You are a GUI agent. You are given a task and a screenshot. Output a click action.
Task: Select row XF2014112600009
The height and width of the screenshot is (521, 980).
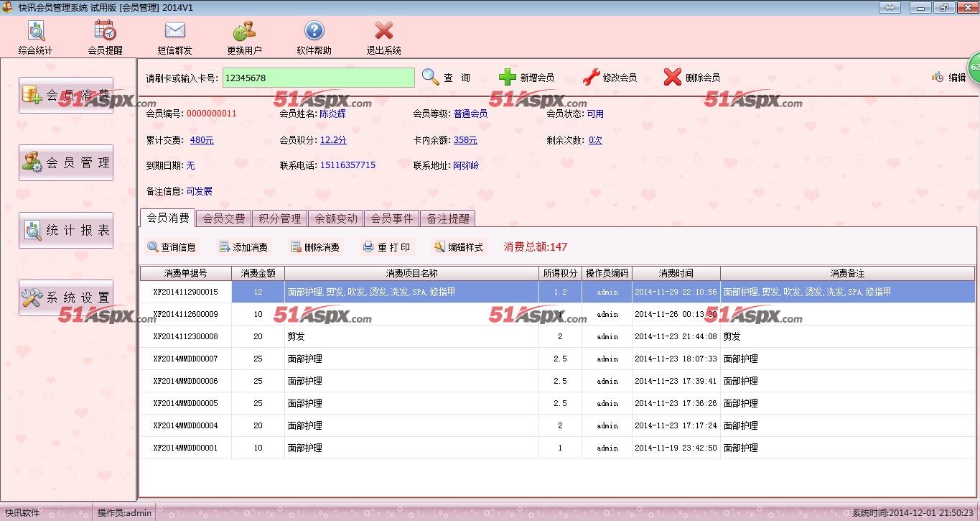(x=557, y=314)
